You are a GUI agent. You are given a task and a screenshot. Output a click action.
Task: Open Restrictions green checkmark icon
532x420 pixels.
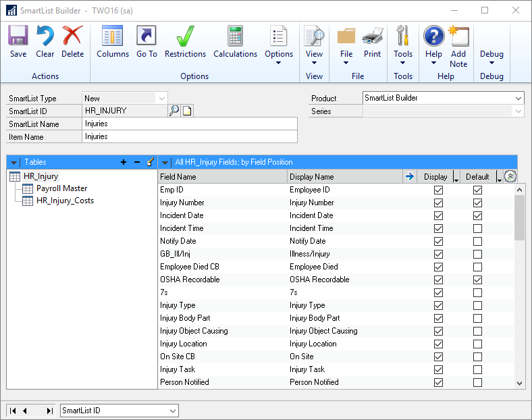coord(185,36)
